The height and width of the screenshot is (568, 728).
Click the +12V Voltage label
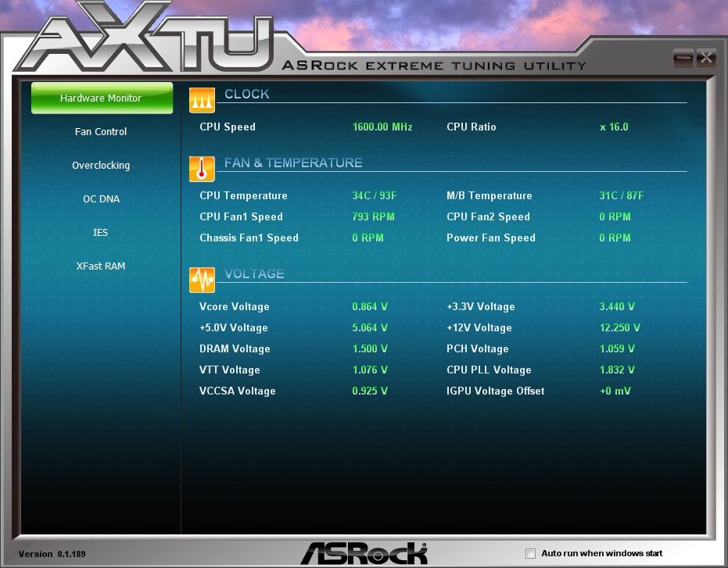coord(479,328)
